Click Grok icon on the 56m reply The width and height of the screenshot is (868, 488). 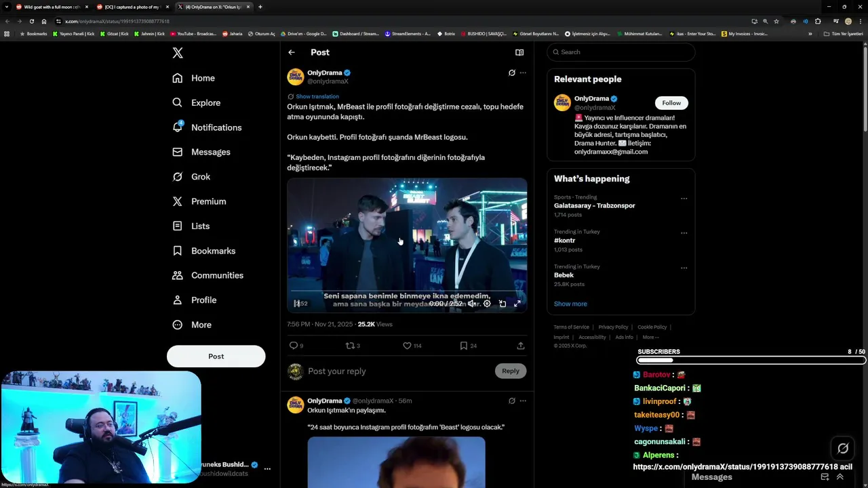coord(512,401)
